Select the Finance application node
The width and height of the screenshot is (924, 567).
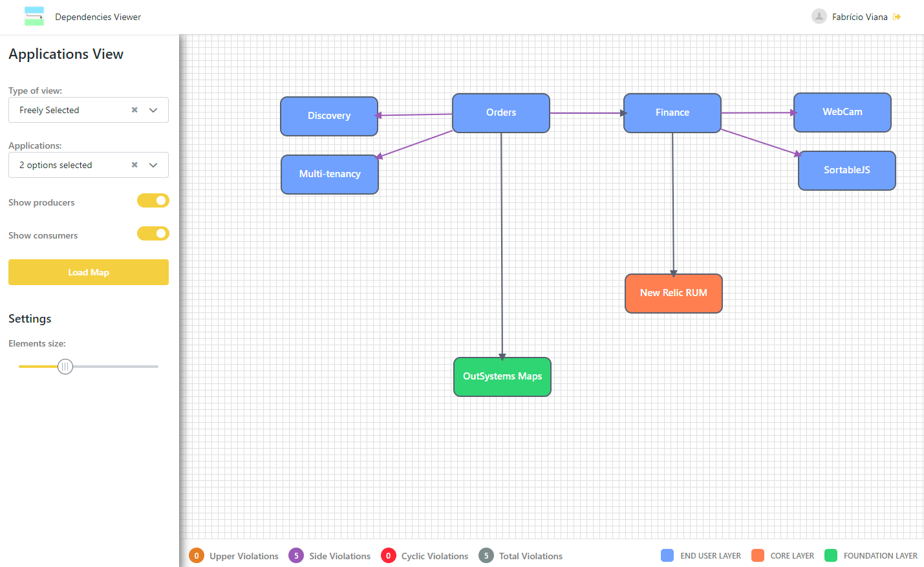pyautogui.click(x=672, y=113)
